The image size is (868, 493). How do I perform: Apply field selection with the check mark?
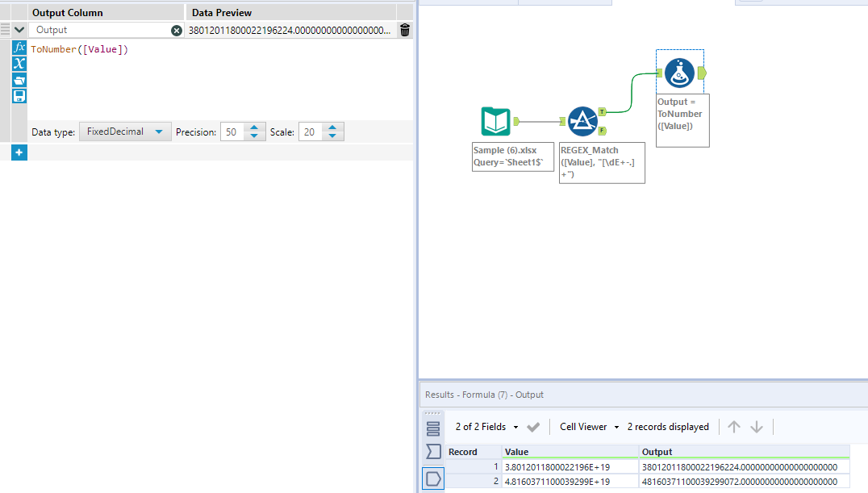click(533, 427)
